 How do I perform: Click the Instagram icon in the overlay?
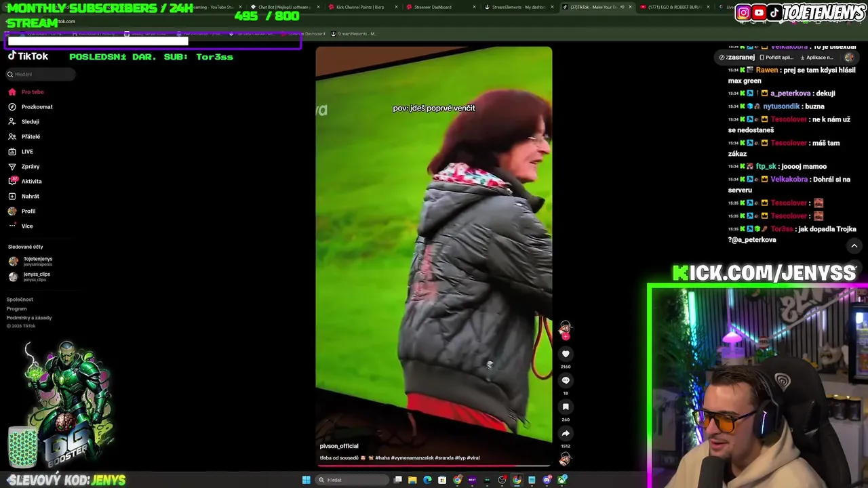[743, 12]
